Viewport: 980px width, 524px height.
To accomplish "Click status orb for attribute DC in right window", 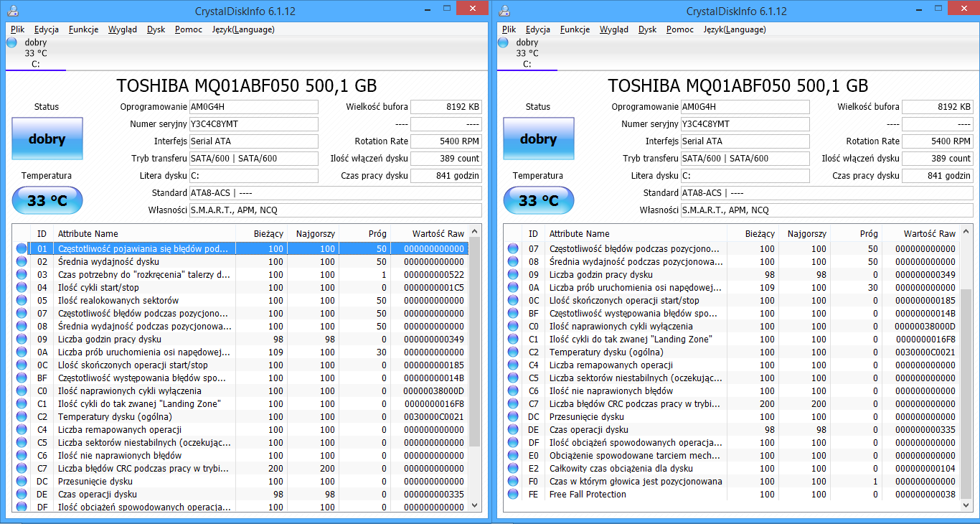I will coord(513,417).
